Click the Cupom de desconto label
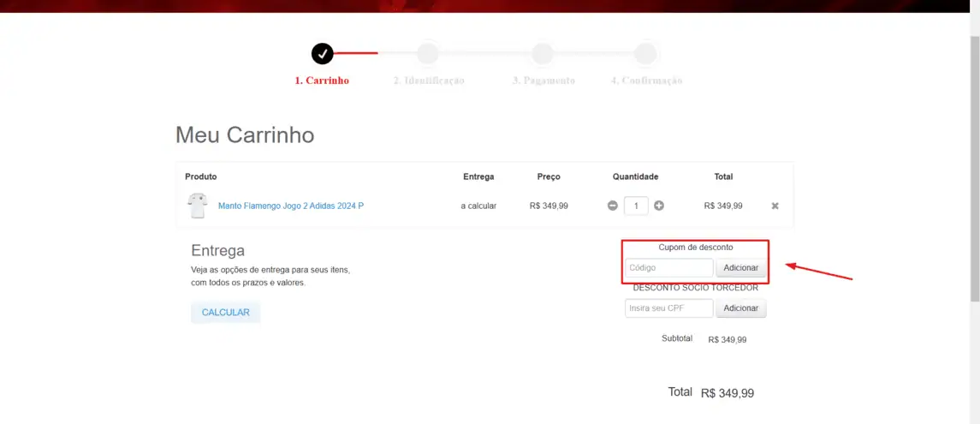Viewport: 980px width, 424px height. click(696, 248)
